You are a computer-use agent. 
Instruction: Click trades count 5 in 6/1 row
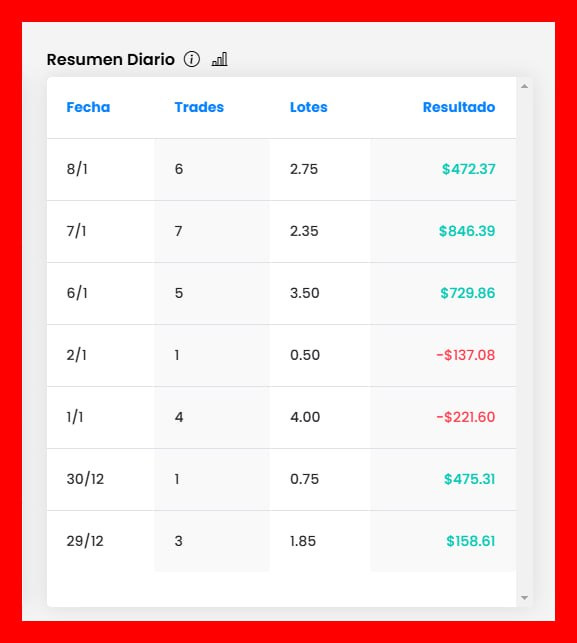pos(179,293)
